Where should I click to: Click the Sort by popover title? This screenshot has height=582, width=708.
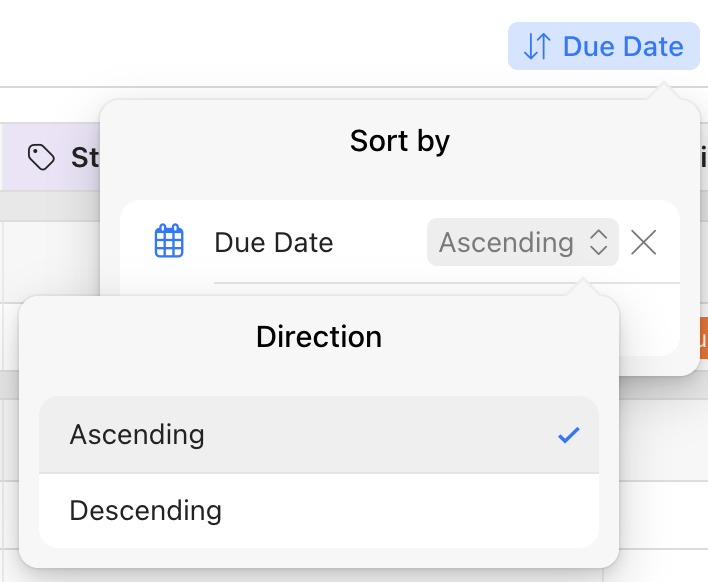[x=399, y=141]
